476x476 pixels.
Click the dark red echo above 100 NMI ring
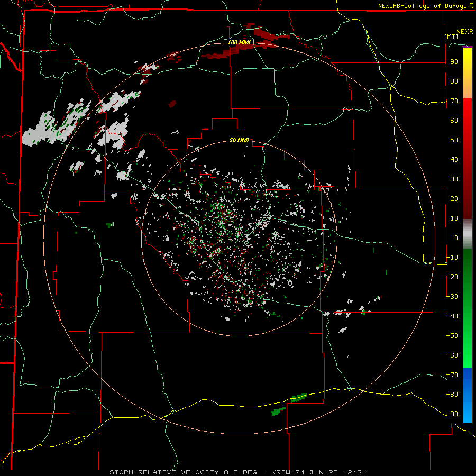269,34
